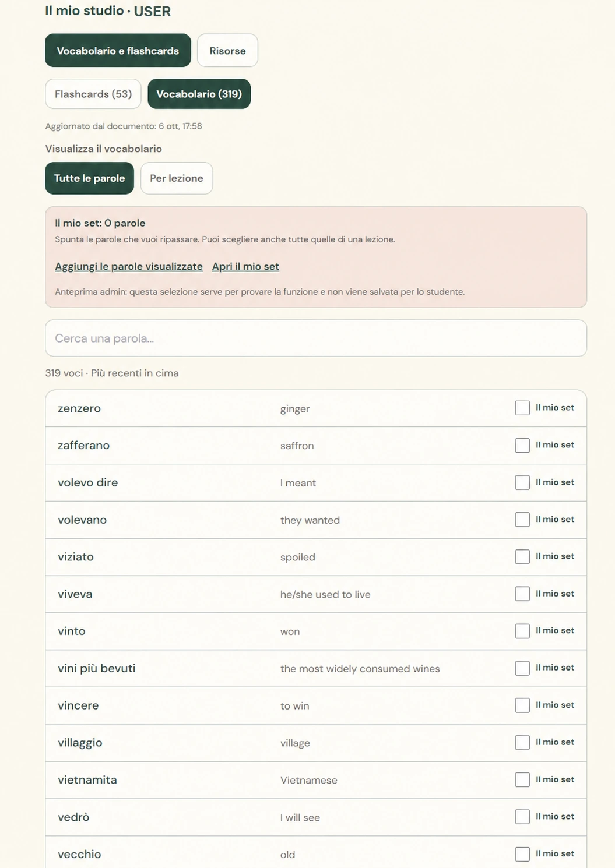Check Il mio set for vincere
The image size is (615, 868).
click(x=522, y=705)
